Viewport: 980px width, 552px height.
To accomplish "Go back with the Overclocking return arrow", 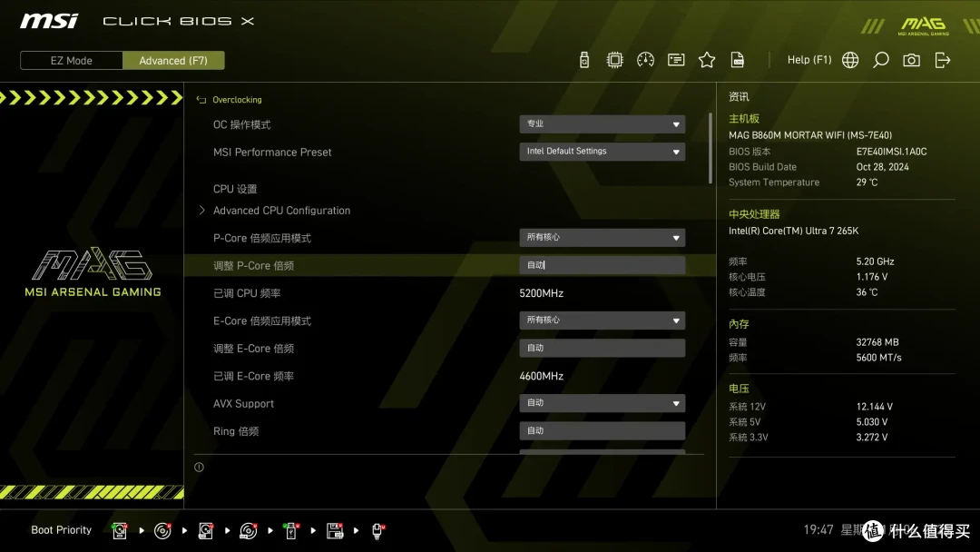I will point(201,100).
